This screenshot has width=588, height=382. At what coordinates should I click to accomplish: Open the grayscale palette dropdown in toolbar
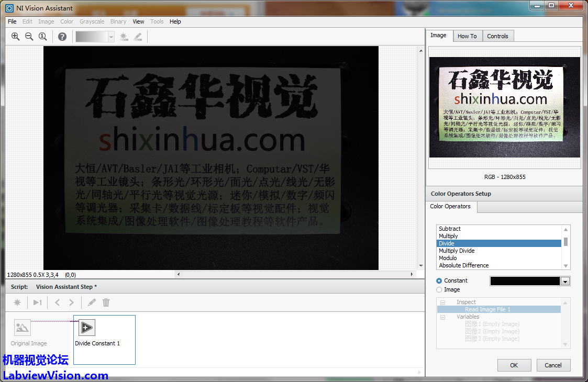[x=111, y=37]
